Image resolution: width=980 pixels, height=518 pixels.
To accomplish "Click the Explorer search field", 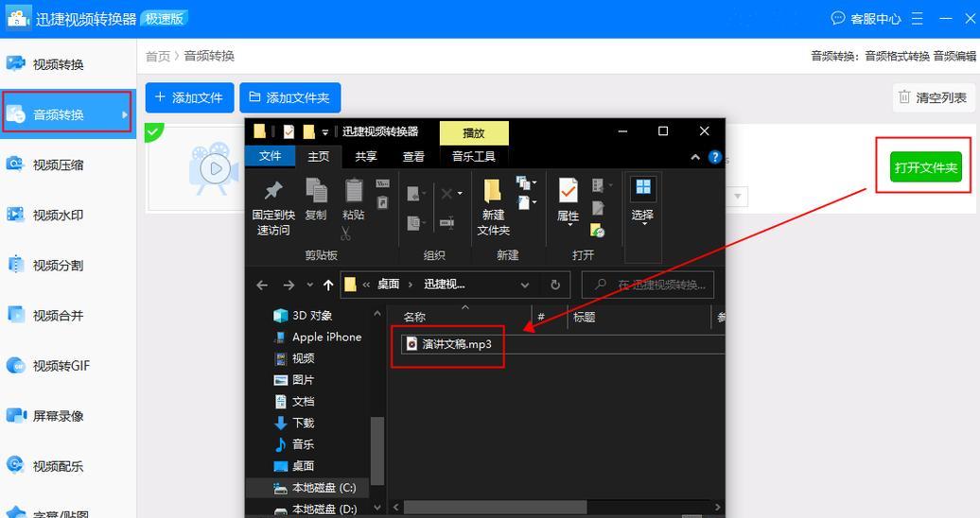I will coord(647,285).
